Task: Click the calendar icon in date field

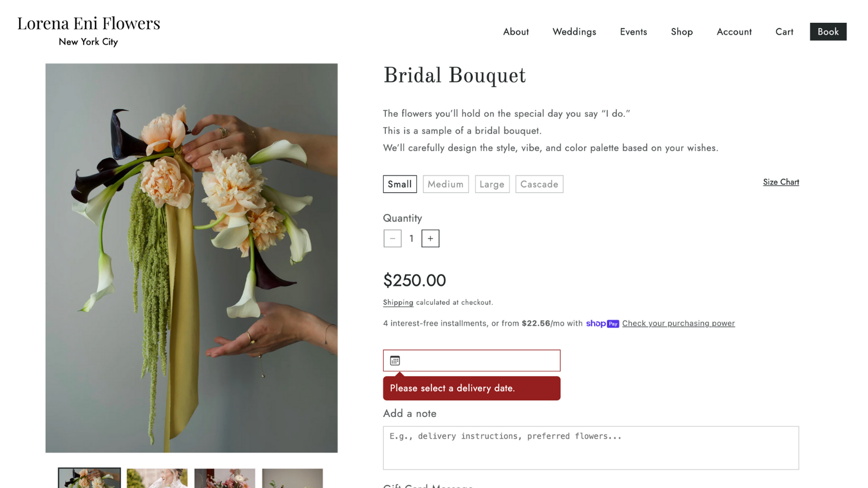Action: pyautogui.click(x=395, y=360)
